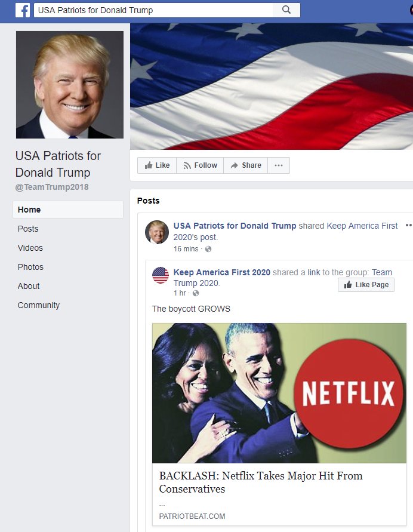Click the globe privacy icon next to 1 hr
Screen dimensions: 413x532
pyautogui.click(x=196, y=293)
